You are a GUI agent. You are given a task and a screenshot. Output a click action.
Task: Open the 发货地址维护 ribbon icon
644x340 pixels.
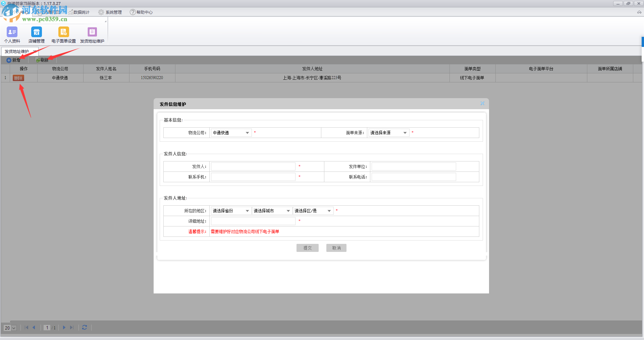[92, 35]
